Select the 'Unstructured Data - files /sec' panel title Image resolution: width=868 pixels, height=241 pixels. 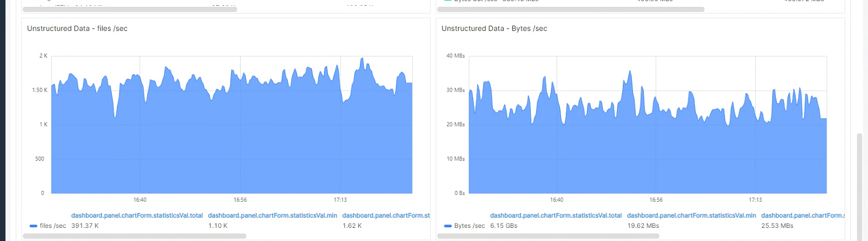[x=77, y=28]
